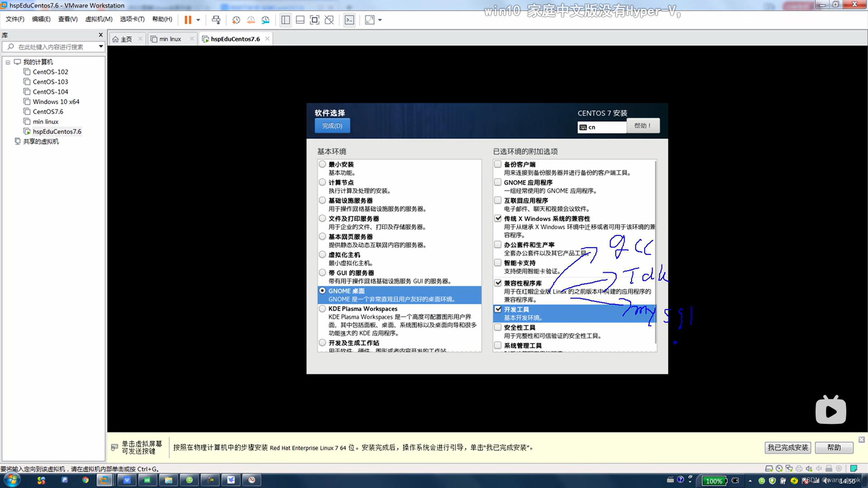Click the Revert to snapshot toolbar icon
The height and width of the screenshot is (488, 868).
[250, 20]
